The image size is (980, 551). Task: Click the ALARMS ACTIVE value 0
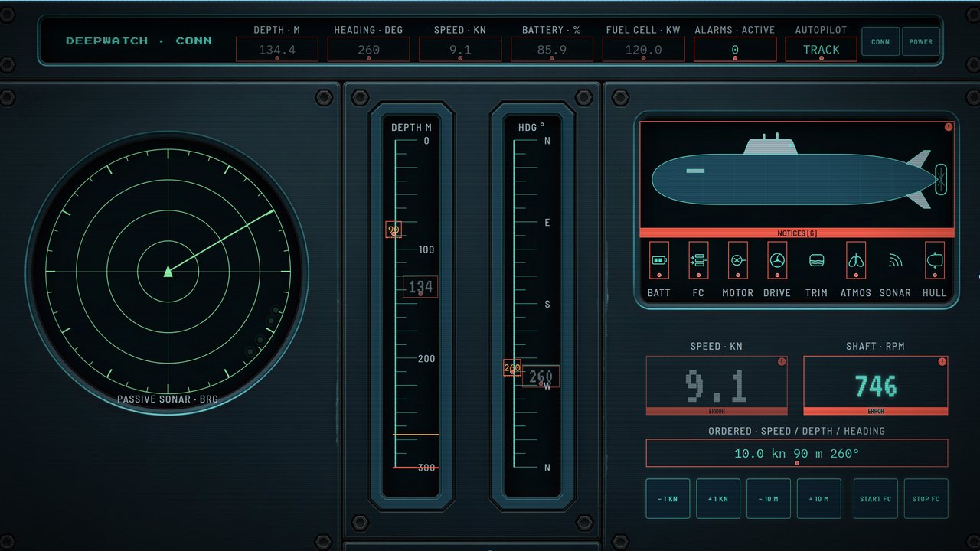click(735, 50)
